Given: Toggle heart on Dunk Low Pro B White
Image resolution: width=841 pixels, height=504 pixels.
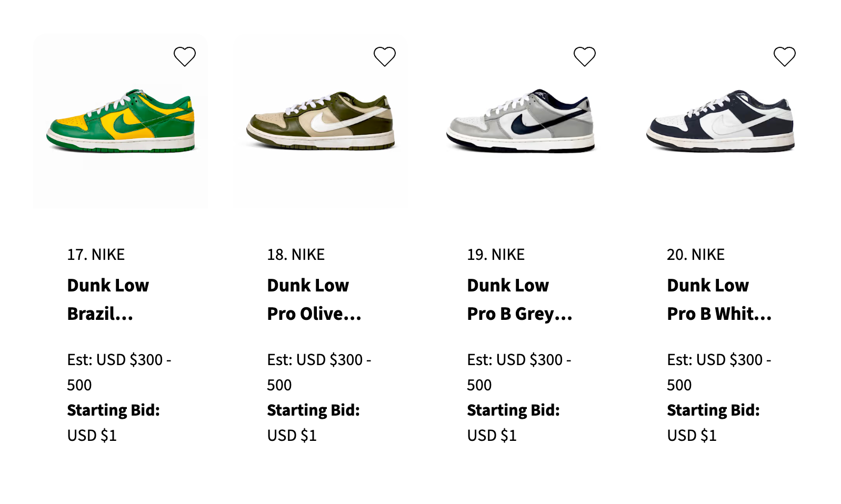Looking at the screenshot, I should (x=785, y=56).
